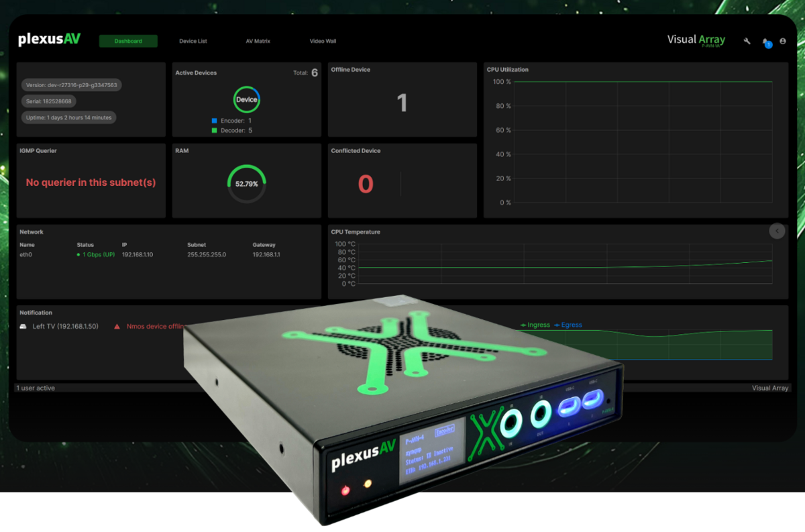Open the user account icon
Screen dimensions: 805x532
coord(783,41)
